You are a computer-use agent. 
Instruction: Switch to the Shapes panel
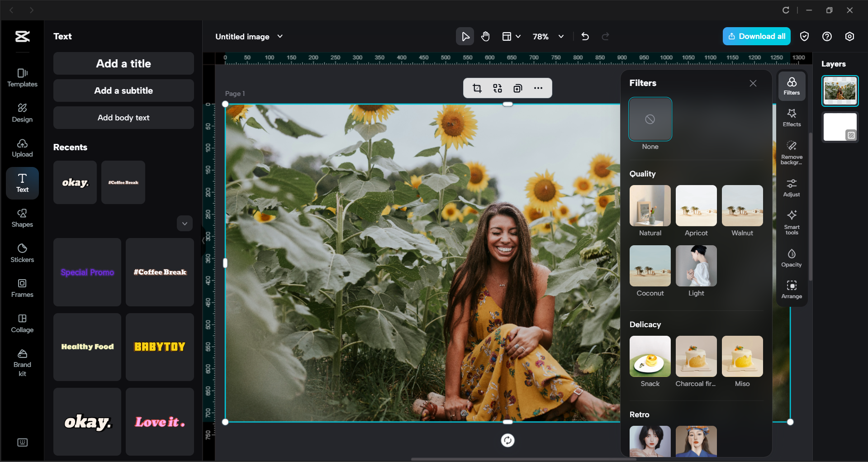pos(22,218)
